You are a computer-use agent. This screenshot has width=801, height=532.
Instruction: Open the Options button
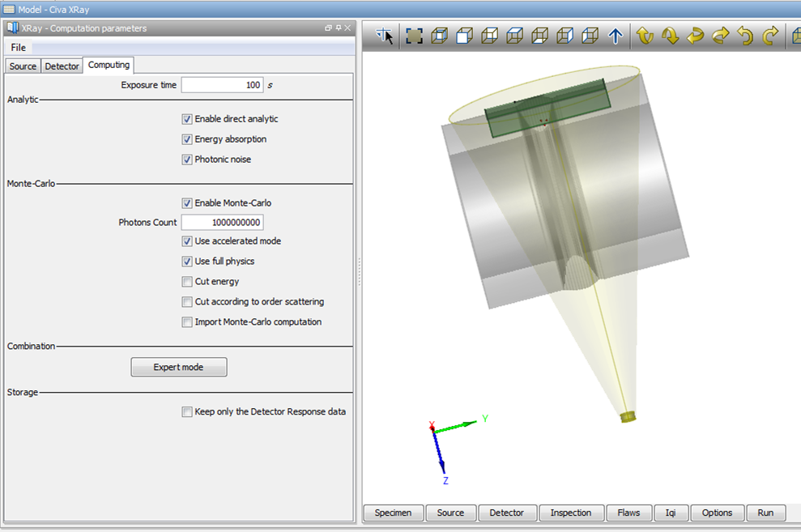(718, 513)
